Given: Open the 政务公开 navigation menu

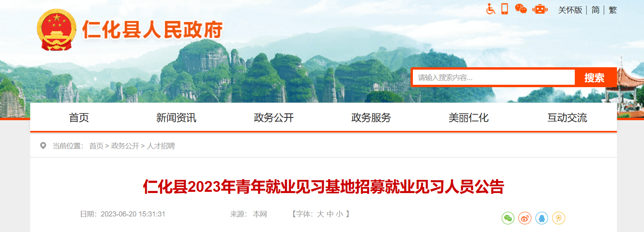Looking at the screenshot, I should coord(274,117).
